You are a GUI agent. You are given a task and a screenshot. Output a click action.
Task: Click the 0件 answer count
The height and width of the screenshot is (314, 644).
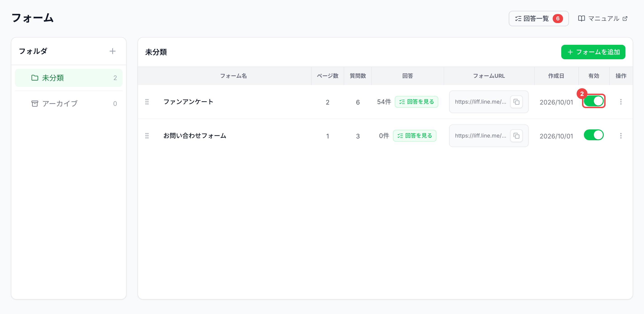point(384,136)
